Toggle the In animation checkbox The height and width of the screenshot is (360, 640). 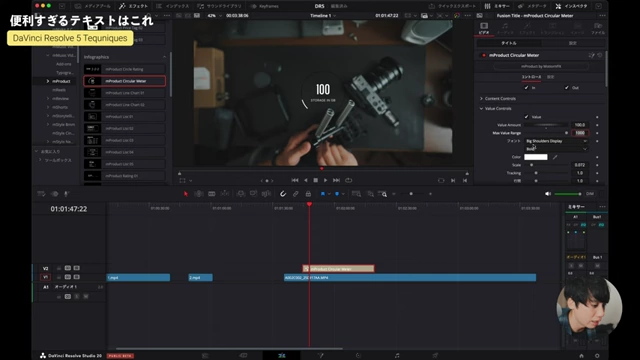pos(526,88)
